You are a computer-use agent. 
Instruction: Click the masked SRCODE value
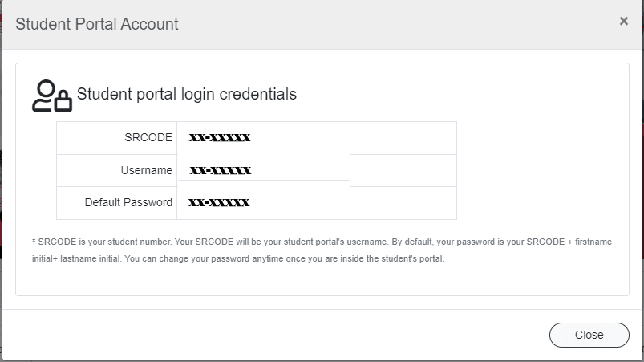[220, 137]
